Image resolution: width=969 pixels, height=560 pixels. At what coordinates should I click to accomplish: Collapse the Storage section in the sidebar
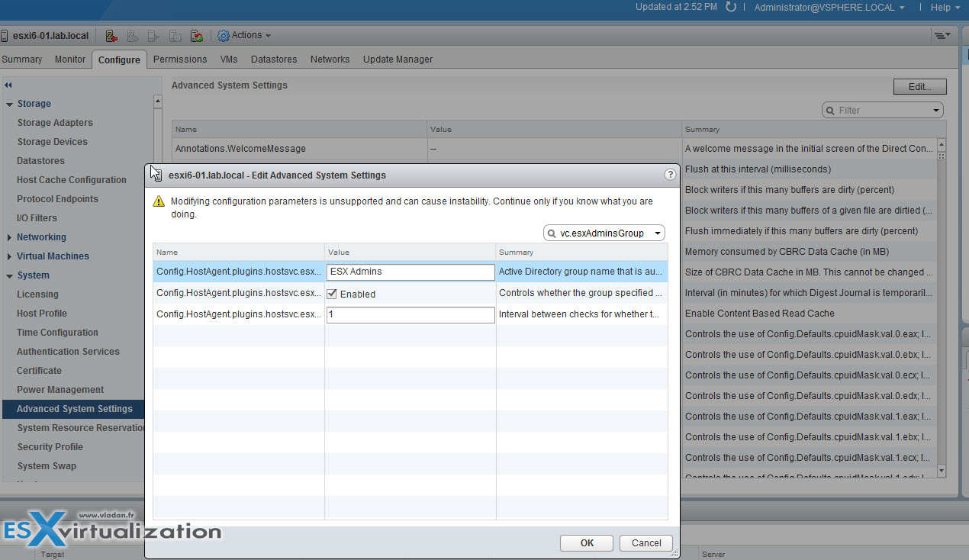pyautogui.click(x=9, y=103)
